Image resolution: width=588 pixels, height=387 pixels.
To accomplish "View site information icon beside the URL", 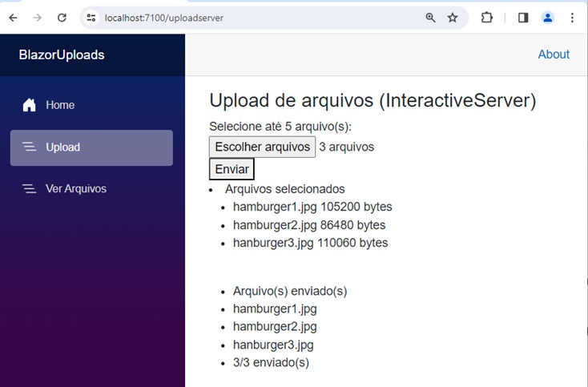I will click(x=91, y=18).
